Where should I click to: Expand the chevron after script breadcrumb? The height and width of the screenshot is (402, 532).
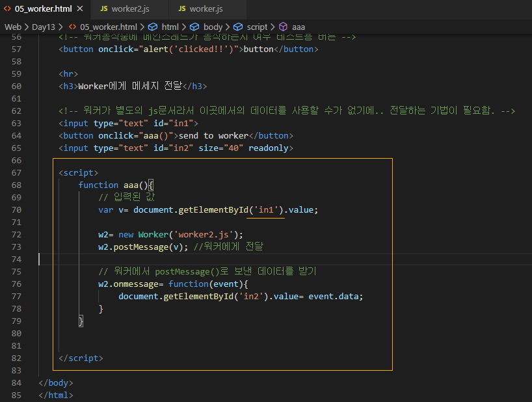click(273, 27)
